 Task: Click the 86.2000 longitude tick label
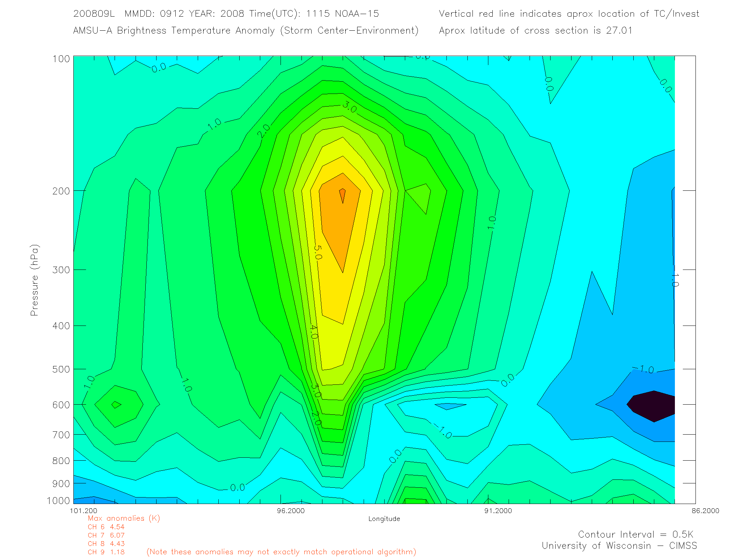point(705,511)
